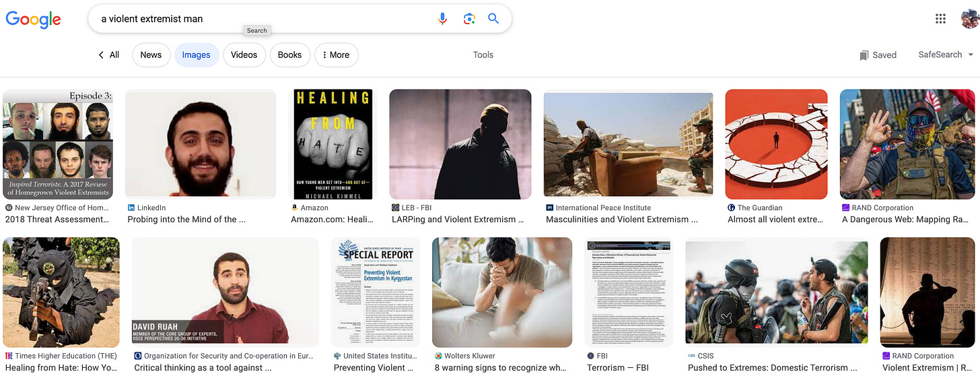Open '8 warning signs to recognize' link
The width and height of the screenshot is (980, 380).
pos(500,368)
